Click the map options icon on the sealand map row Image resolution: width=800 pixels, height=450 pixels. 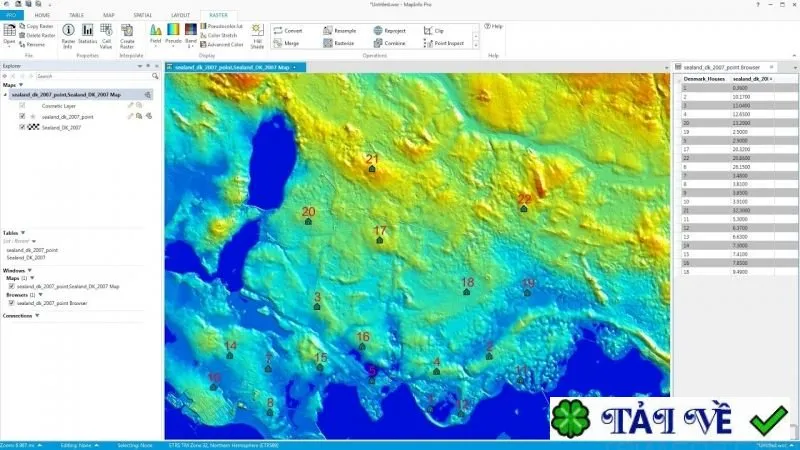147,95
